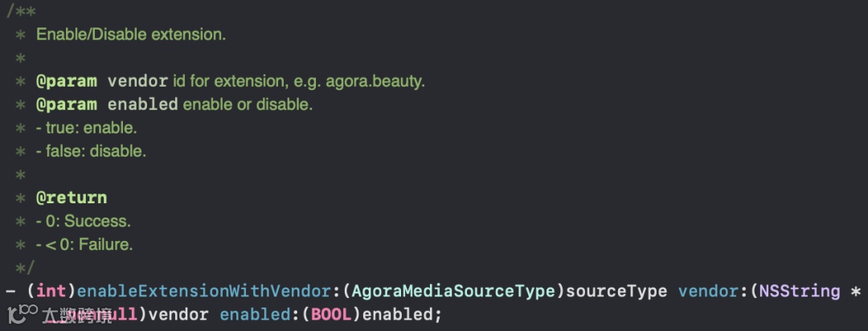Viewport: 868px width, 331px height.
Task: Select the AgoraMediaSourceType type name
Action: 453,290
